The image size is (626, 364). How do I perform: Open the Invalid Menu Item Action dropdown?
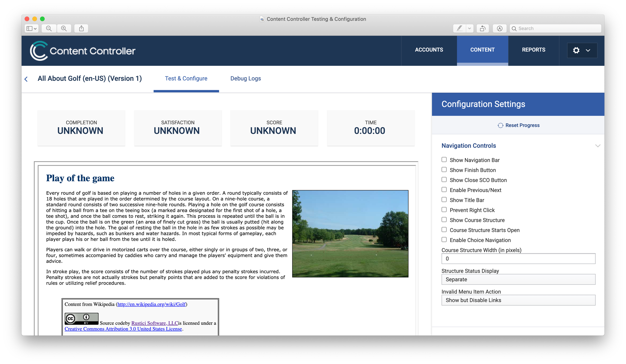tap(518, 300)
